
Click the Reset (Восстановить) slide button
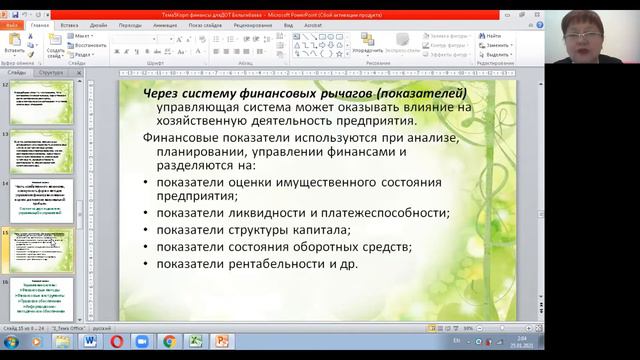87,45
